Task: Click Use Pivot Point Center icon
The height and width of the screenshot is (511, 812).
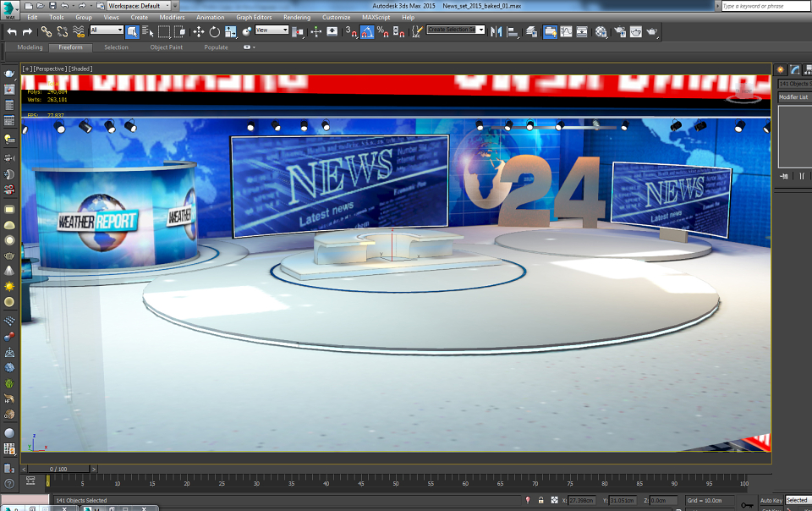Action: pos(298,32)
